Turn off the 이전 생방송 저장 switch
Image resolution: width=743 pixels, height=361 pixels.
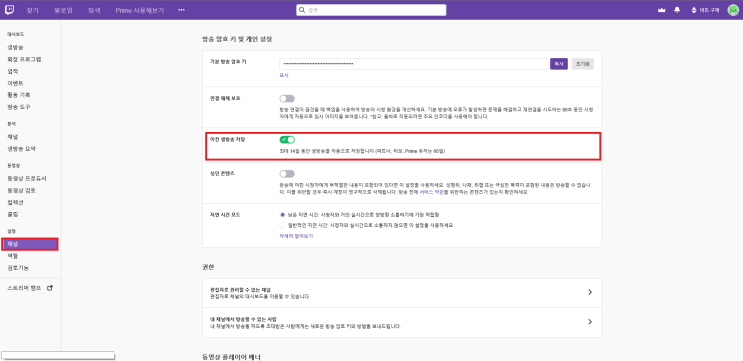(x=287, y=139)
